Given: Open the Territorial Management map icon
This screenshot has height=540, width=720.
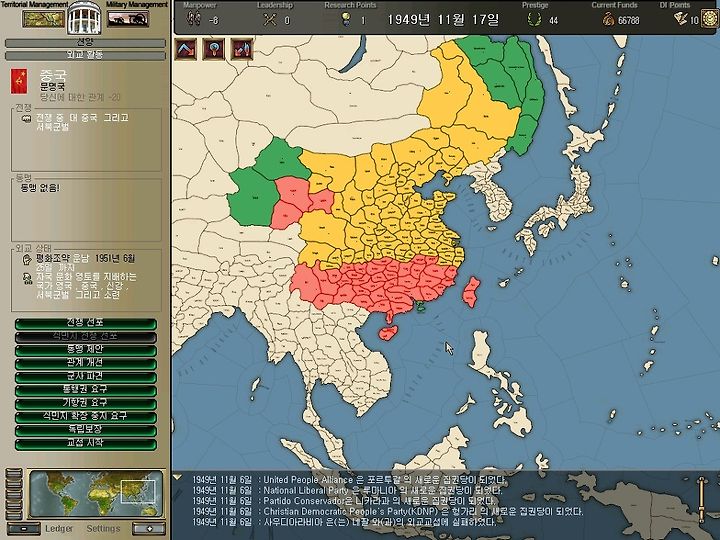Looking at the screenshot, I should [x=44, y=19].
